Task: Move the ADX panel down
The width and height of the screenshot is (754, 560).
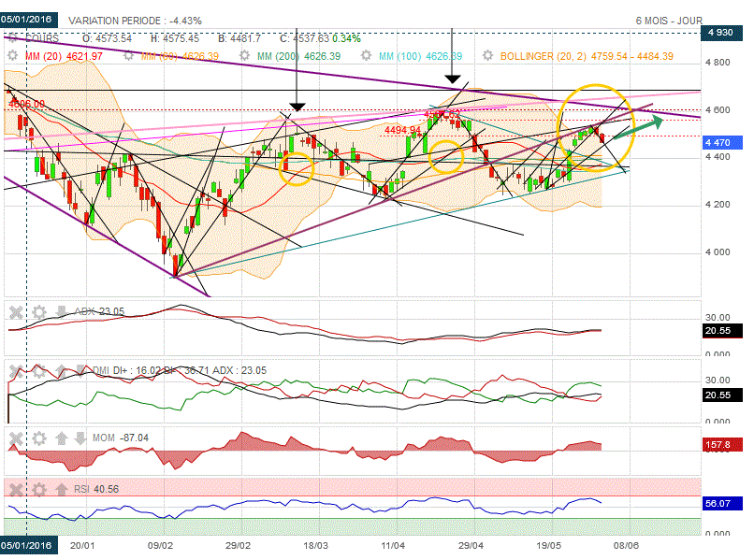Action: (61, 311)
